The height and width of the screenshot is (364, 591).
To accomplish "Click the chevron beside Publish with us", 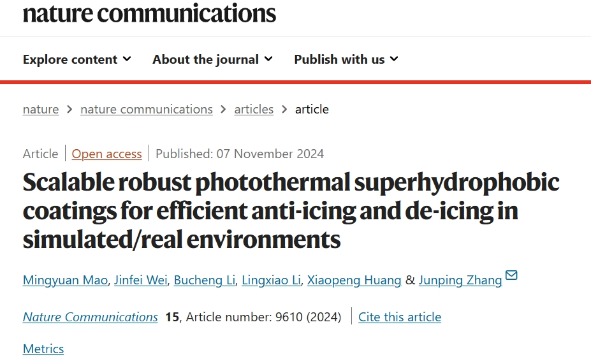I will coord(394,59).
